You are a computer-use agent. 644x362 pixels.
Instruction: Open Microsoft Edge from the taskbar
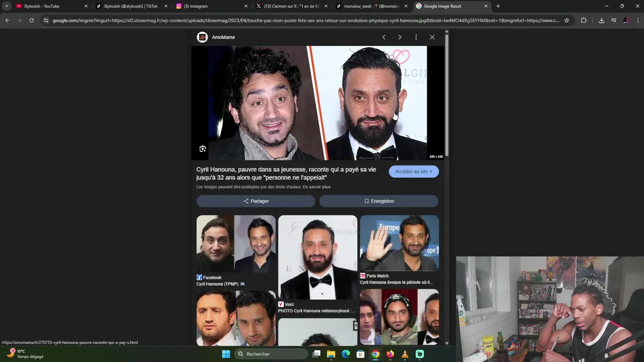[x=346, y=354]
